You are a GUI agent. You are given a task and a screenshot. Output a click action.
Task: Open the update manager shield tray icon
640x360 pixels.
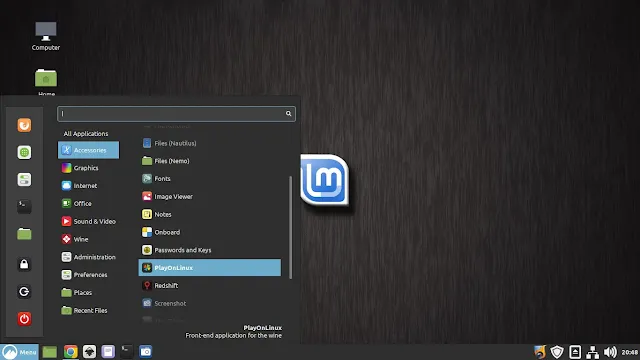click(x=557, y=352)
